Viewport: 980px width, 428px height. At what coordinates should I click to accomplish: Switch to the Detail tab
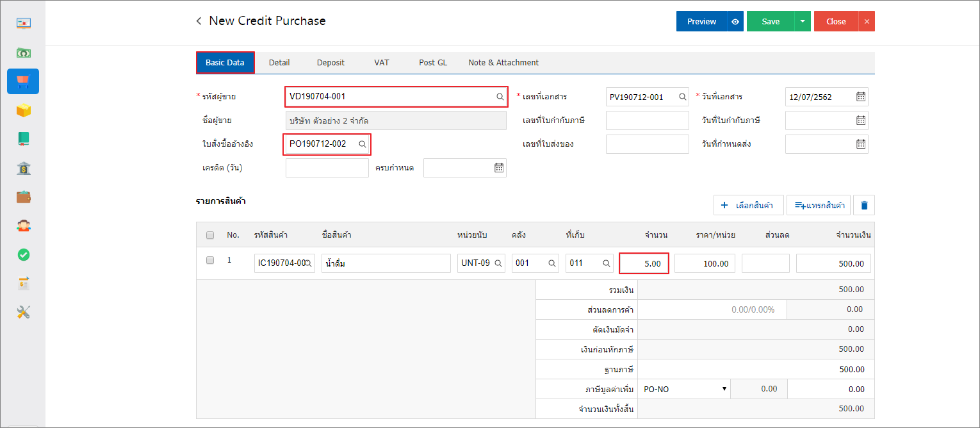click(279, 63)
